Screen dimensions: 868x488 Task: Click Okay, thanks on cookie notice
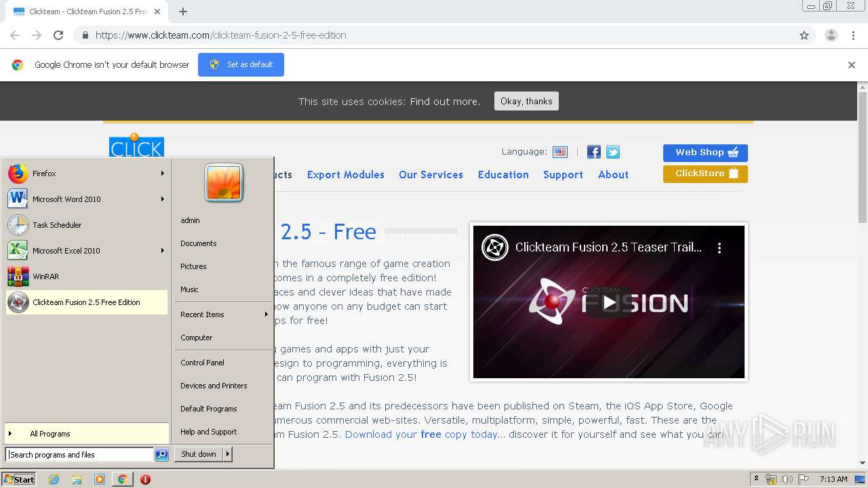[526, 101]
